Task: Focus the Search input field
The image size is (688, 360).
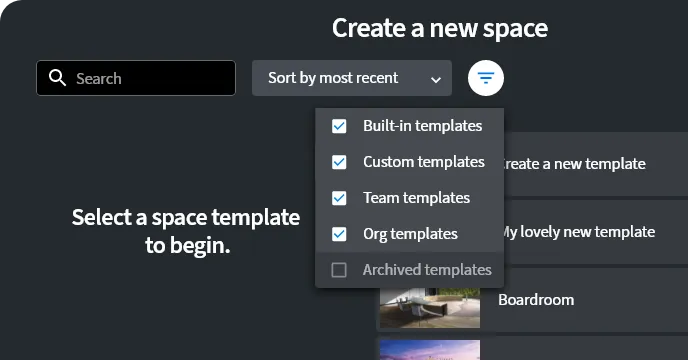Action: [136, 78]
